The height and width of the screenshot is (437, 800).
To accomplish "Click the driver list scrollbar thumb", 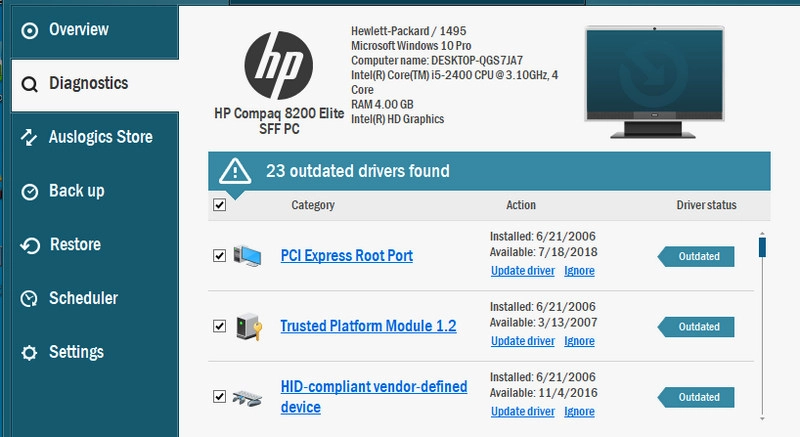I will [x=762, y=247].
